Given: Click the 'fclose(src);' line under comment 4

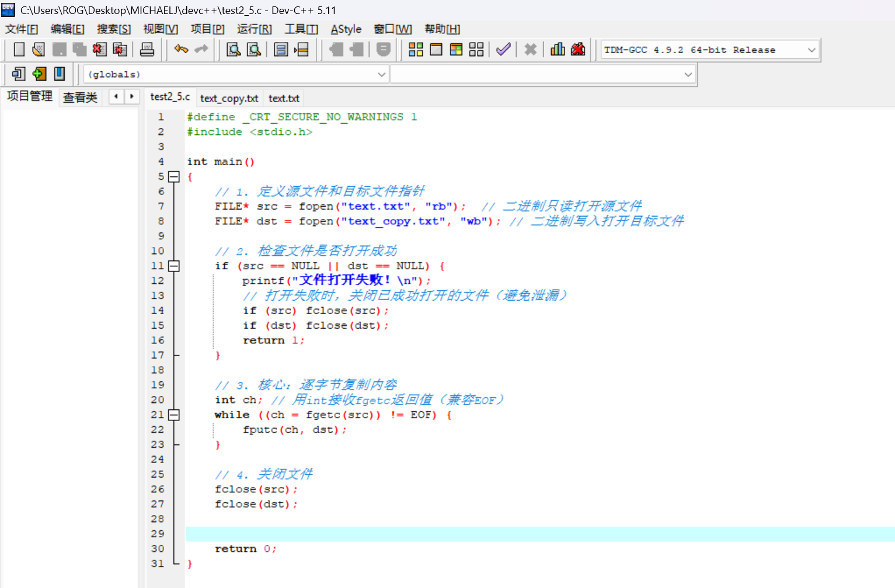Looking at the screenshot, I should 256,489.
